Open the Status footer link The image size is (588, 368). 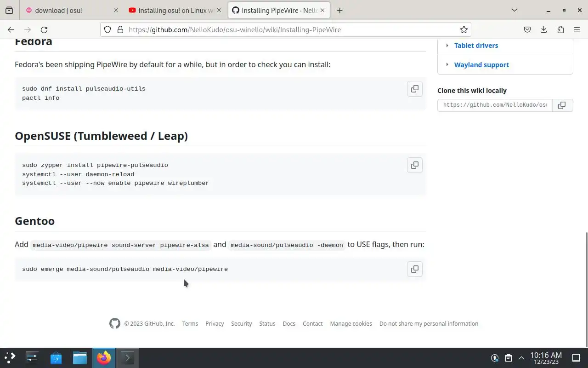pyautogui.click(x=267, y=323)
